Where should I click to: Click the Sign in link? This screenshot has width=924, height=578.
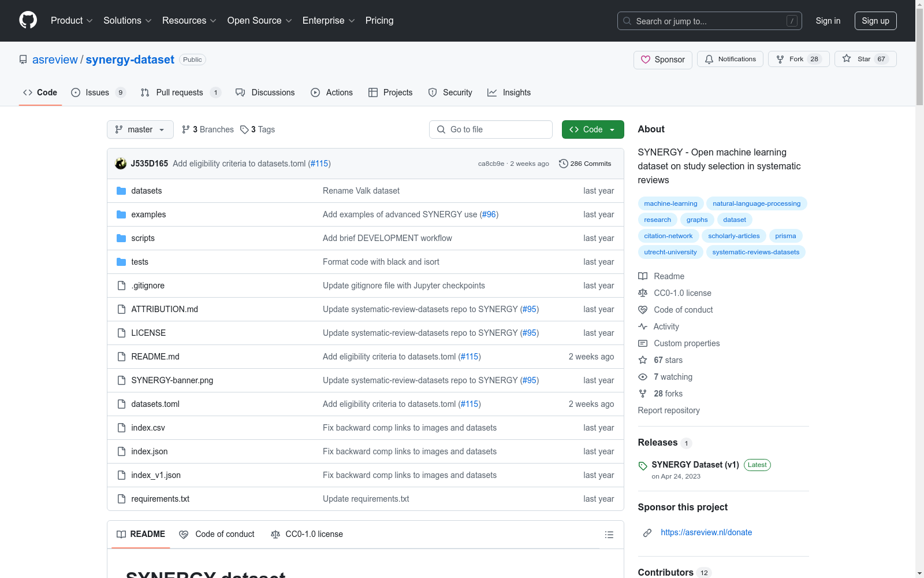tap(828, 21)
